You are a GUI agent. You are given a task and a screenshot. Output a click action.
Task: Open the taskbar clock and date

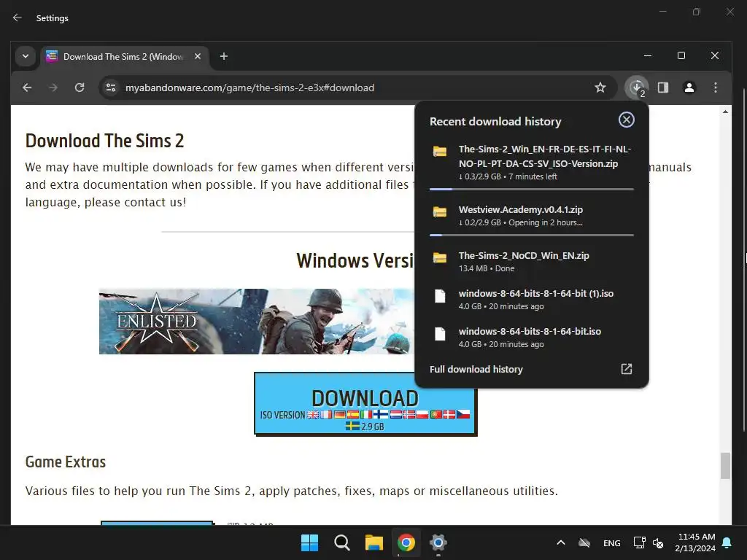coord(695,542)
